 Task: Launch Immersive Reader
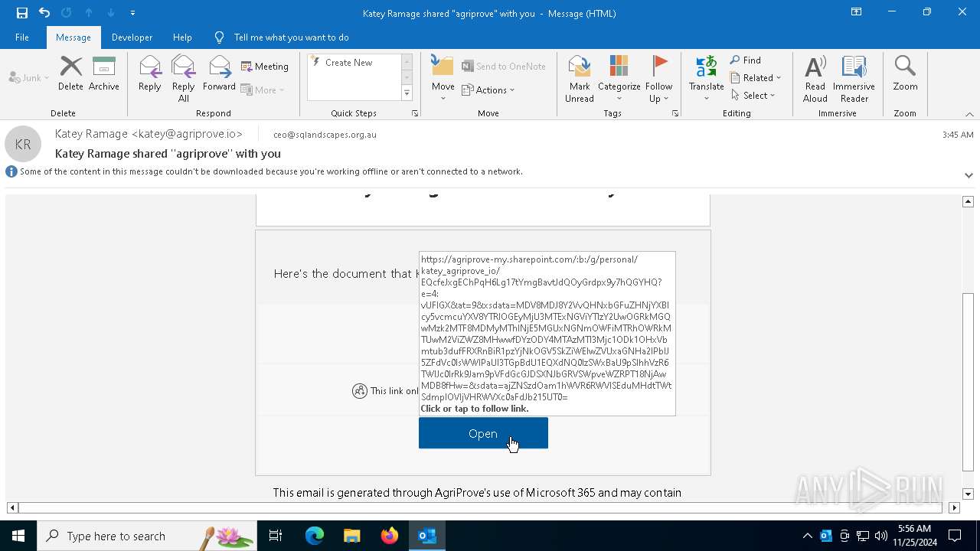[854, 79]
